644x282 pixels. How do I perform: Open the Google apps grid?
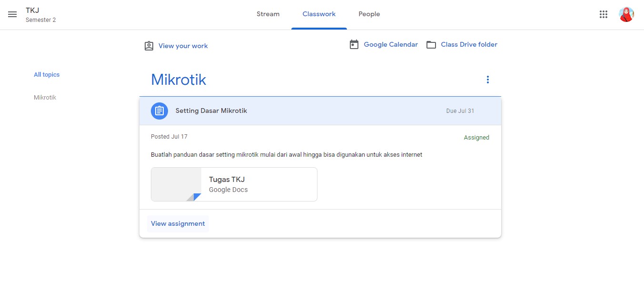click(x=604, y=14)
